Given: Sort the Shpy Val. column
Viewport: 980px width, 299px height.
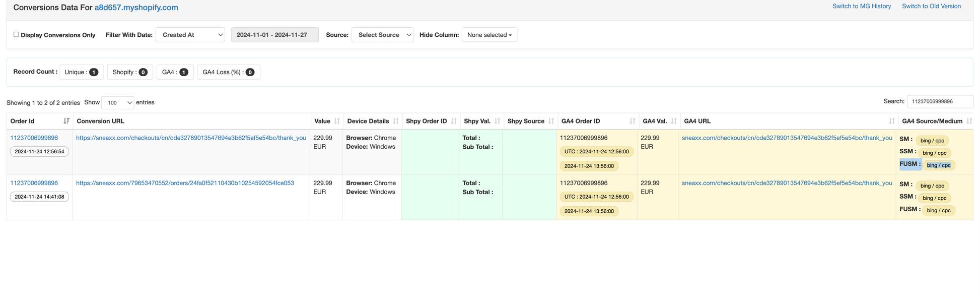Looking at the screenshot, I should tap(497, 121).
